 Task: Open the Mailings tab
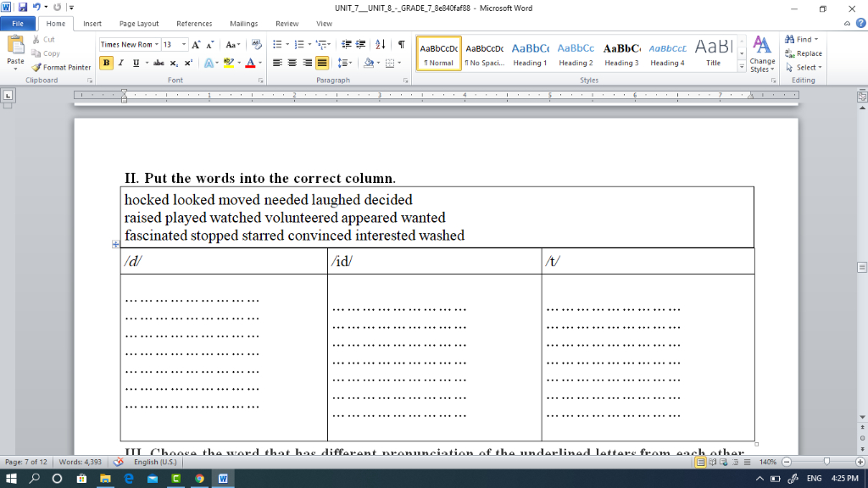pos(244,24)
